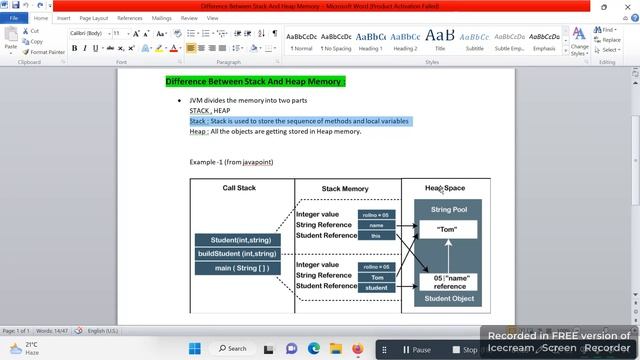Open the File tab
Viewport: 640px width, 360px height.
pos(14,18)
